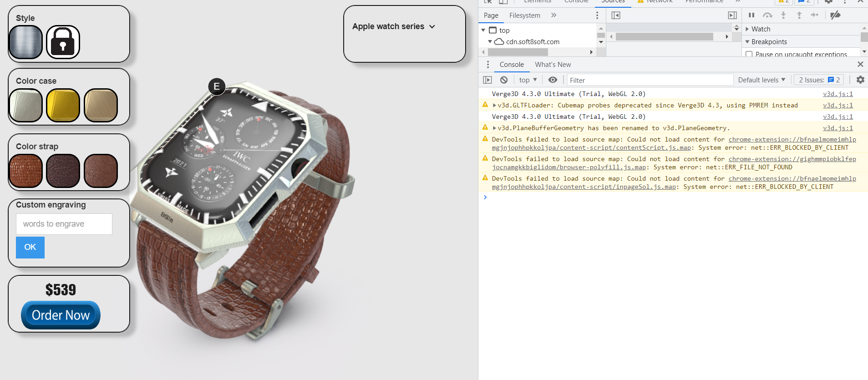The height and width of the screenshot is (380, 868).
Task: Pick the gold case color
Action: tap(63, 106)
